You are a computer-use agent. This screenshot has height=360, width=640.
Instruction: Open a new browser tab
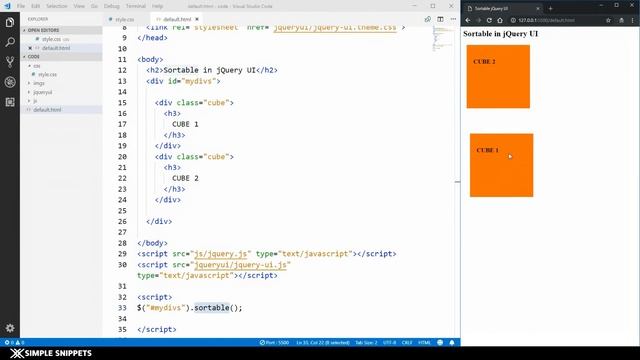[550, 8]
